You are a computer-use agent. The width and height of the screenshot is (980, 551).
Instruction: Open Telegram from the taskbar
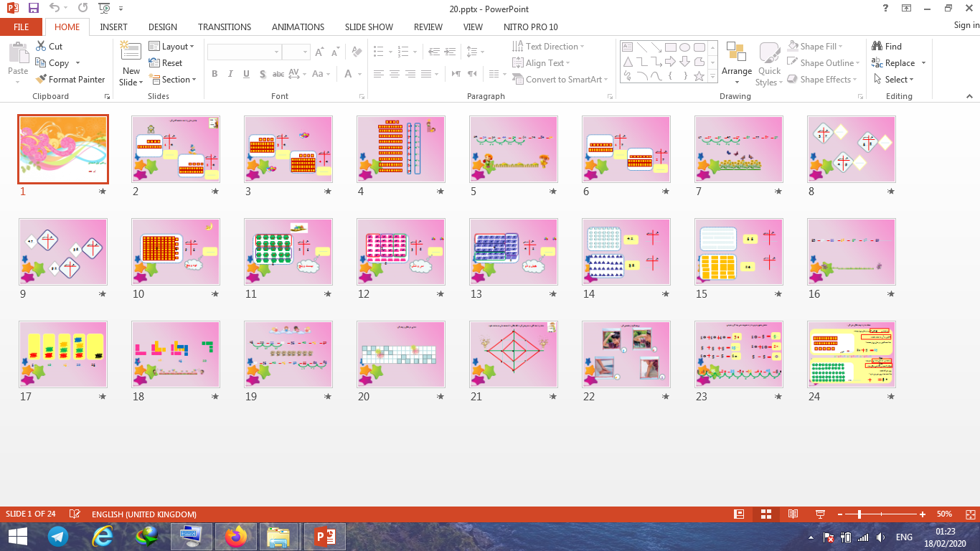pyautogui.click(x=58, y=537)
